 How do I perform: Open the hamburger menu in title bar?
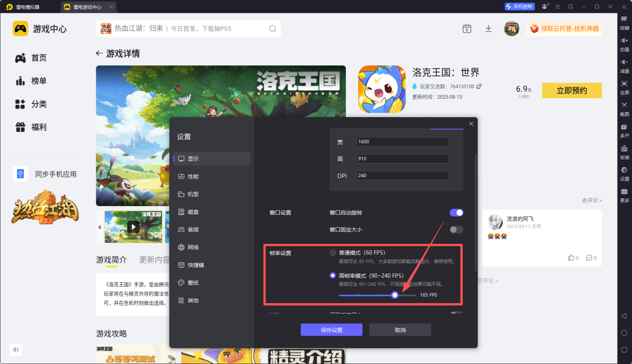558,6
